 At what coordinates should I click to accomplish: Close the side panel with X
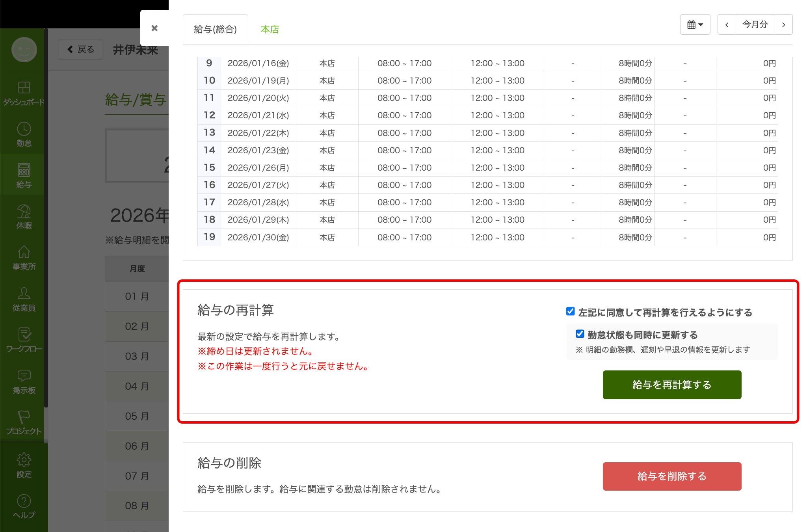[154, 28]
